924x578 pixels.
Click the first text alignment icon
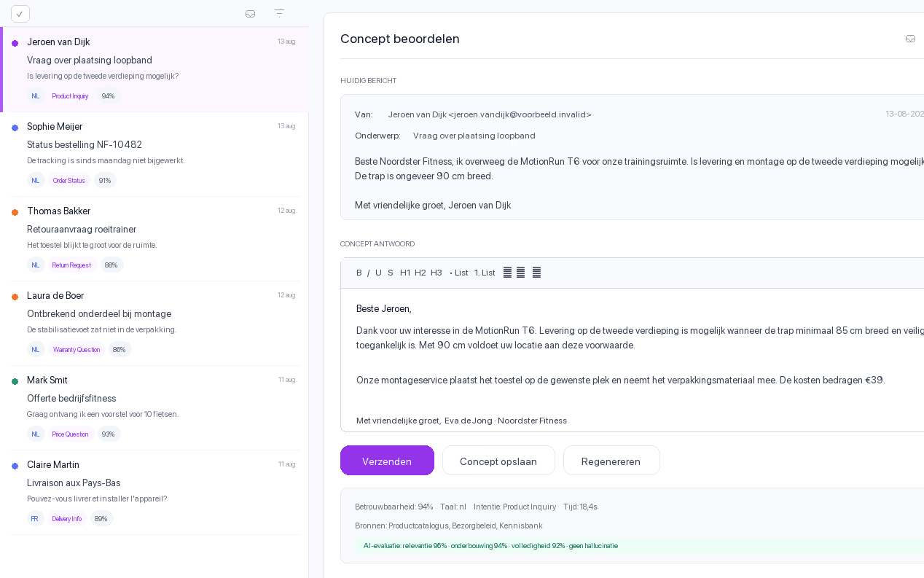(x=508, y=273)
